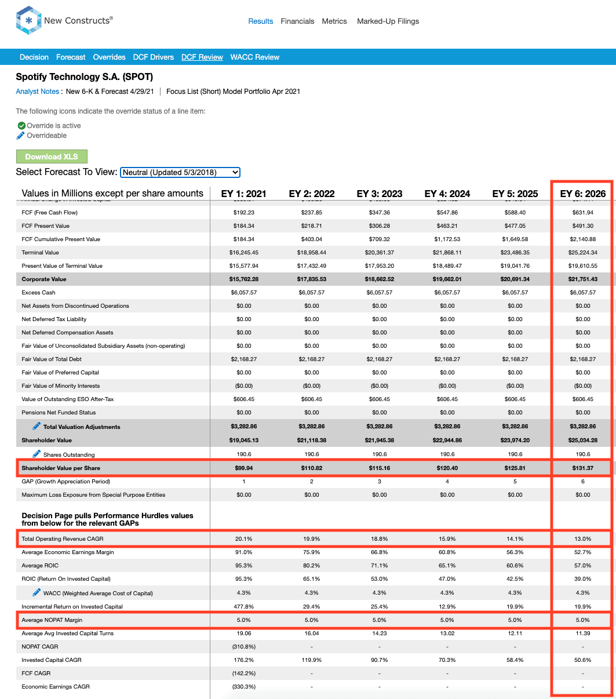Click the Corporate Value row label
Screen dimensions: 616x699
(x=44, y=279)
